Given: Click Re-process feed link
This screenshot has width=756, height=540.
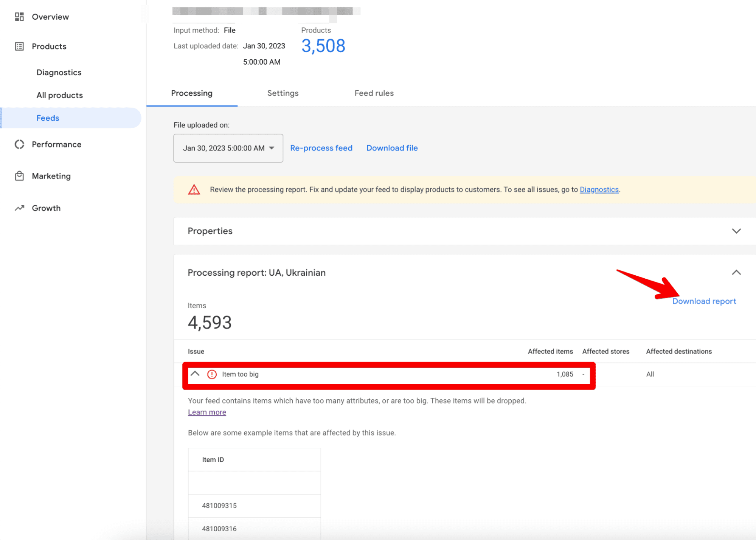Looking at the screenshot, I should click(321, 148).
